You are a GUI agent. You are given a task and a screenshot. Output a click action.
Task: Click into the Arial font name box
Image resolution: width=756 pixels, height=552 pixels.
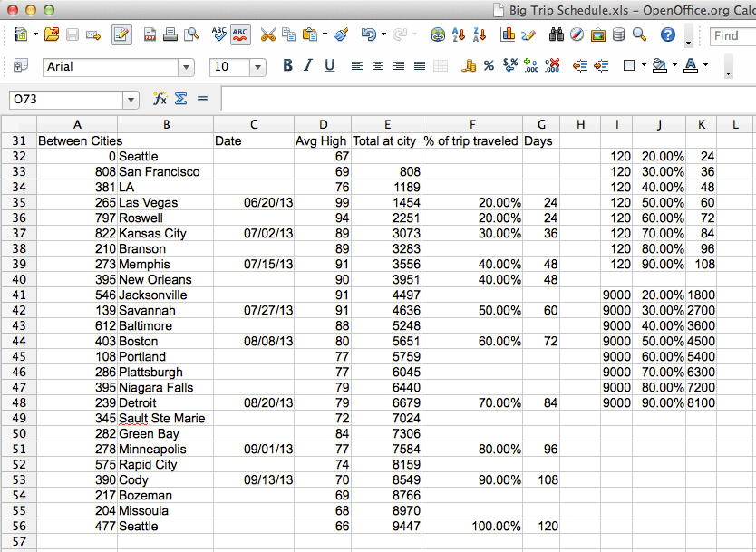[x=111, y=67]
